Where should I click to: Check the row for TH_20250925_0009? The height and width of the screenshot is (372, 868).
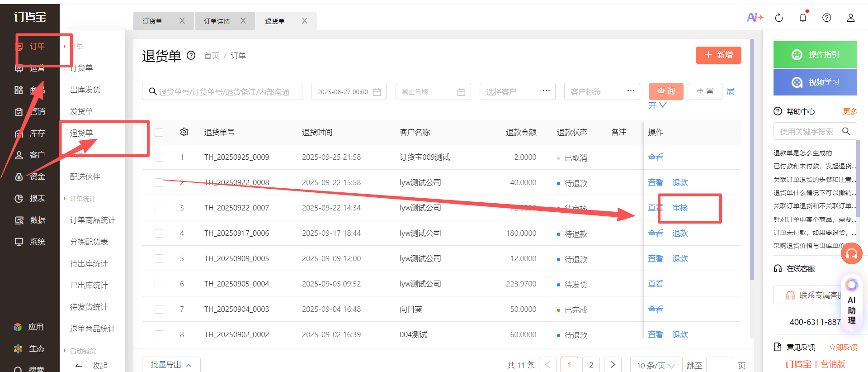point(159,157)
